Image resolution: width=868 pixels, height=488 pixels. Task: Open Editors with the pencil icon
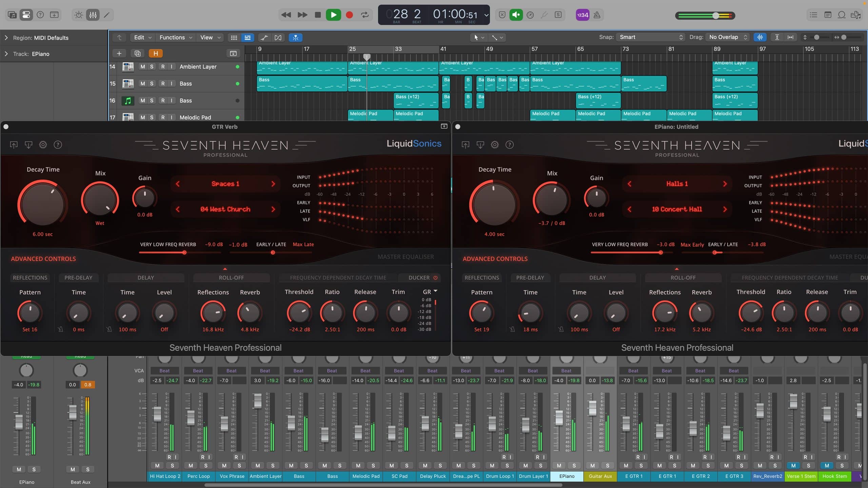[106, 15]
